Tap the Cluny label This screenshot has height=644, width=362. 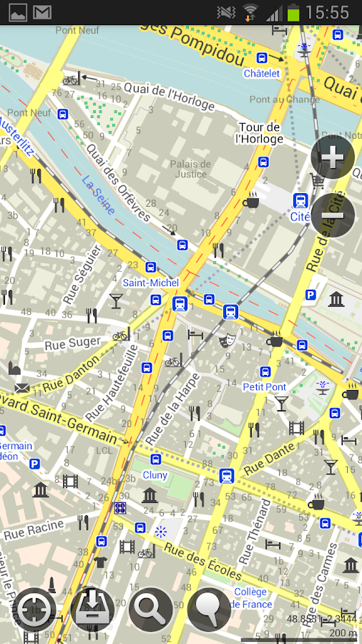point(155,475)
